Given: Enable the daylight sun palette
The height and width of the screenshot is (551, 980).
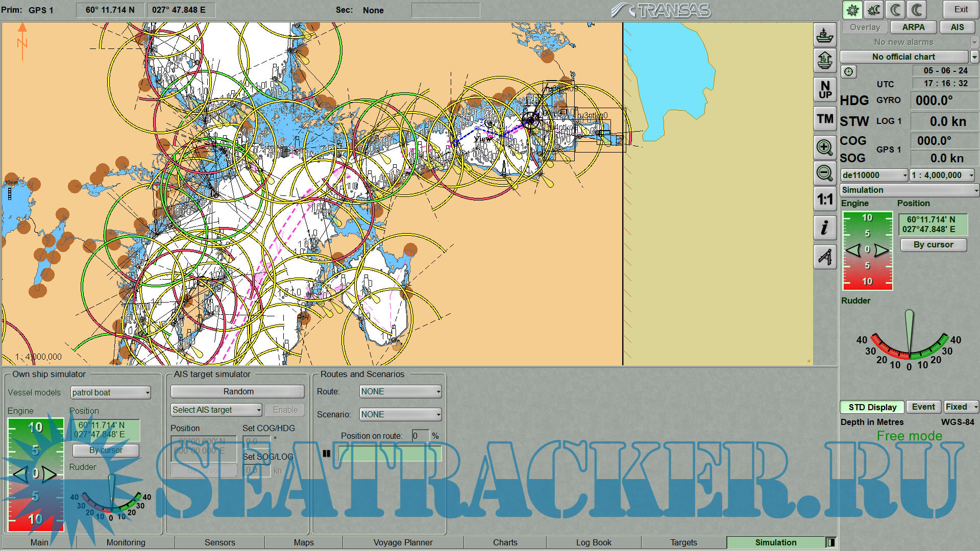Looking at the screenshot, I should click(852, 10).
